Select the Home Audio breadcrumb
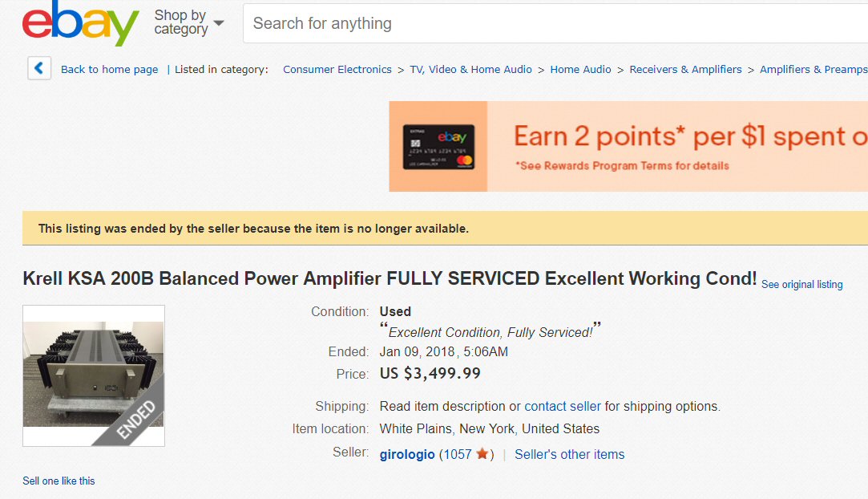This screenshot has height=499, width=868. [580, 70]
